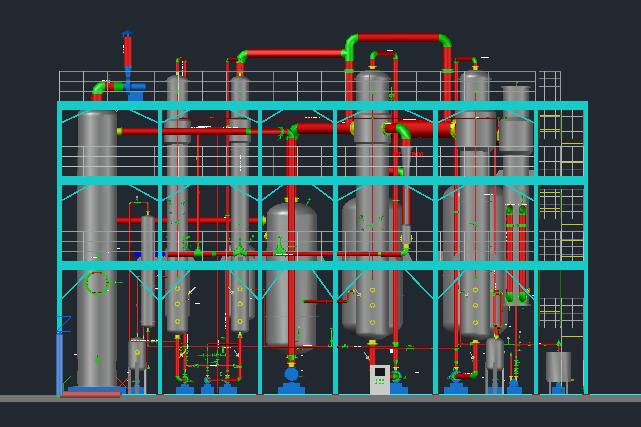
Task: Select the green circular manhole on left column
Action: [x=97, y=283]
